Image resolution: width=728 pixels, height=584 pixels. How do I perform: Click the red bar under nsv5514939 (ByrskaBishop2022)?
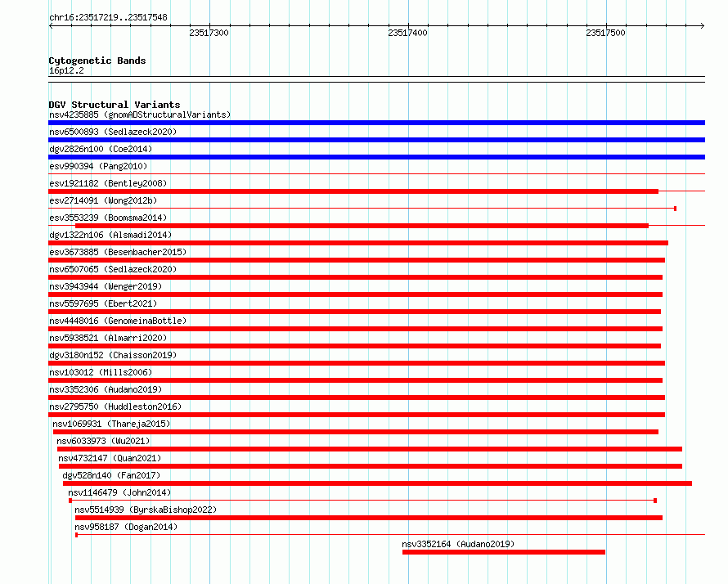click(x=369, y=518)
